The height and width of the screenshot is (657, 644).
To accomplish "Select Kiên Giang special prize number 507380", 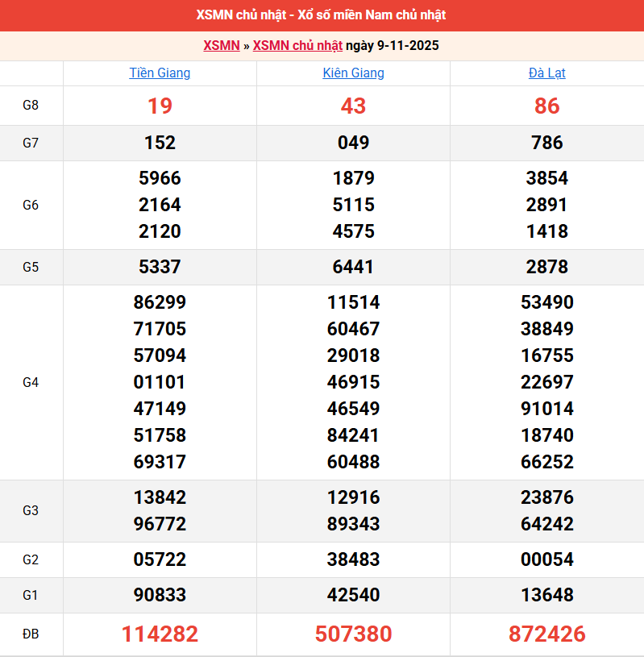I will pos(353,634).
